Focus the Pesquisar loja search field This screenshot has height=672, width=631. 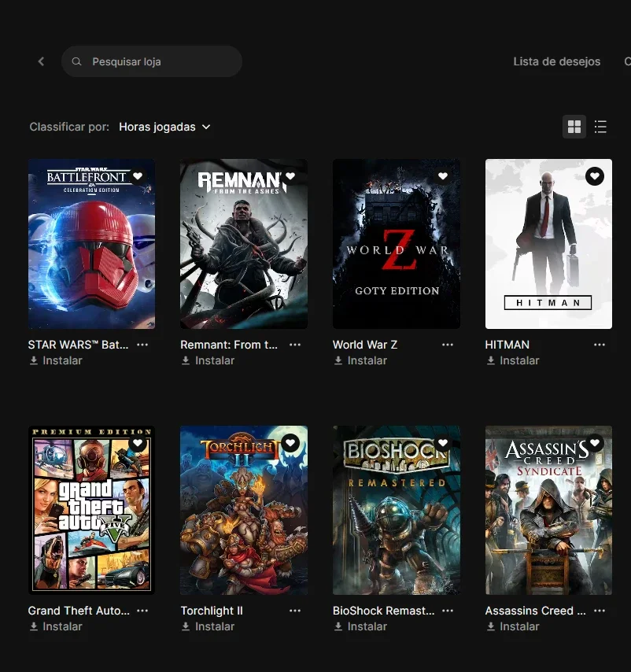(152, 61)
